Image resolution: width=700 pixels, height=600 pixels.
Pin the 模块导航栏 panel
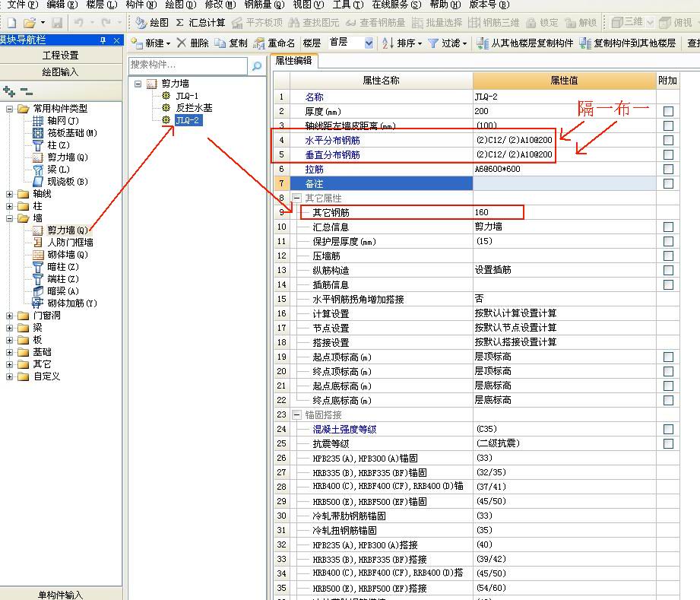103,40
